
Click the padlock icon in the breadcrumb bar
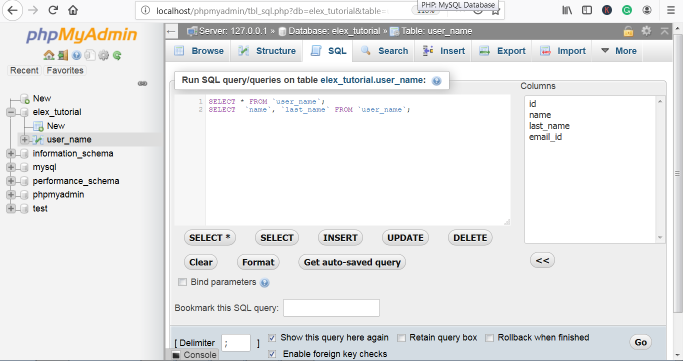628,31
